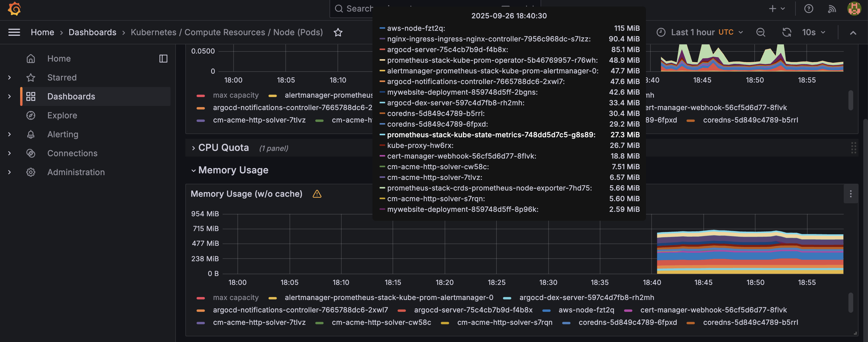Open Alerting in the sidebar
Viewport: 868px width, 342px height.
pos(63,134)
